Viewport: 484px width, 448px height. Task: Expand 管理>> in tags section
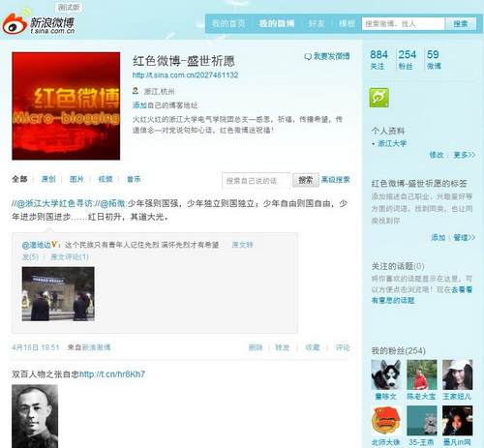point(464,238)
